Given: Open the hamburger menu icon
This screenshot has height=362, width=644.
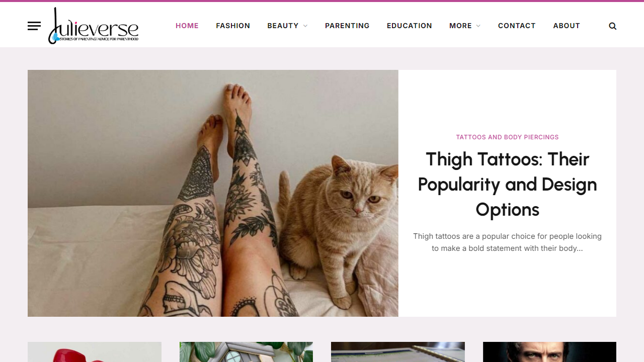Looking at the screenshot, I should (x=34, y=26).
